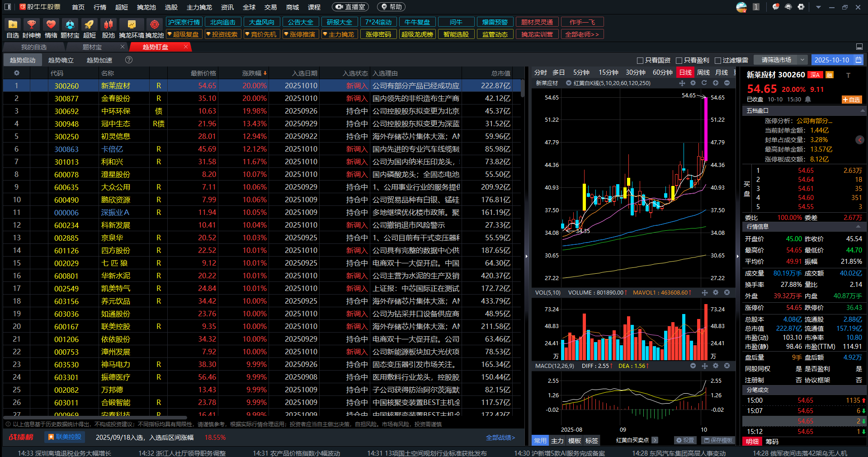Check the 只看盈利 filter box
The image size is (868, 457).
679,60
